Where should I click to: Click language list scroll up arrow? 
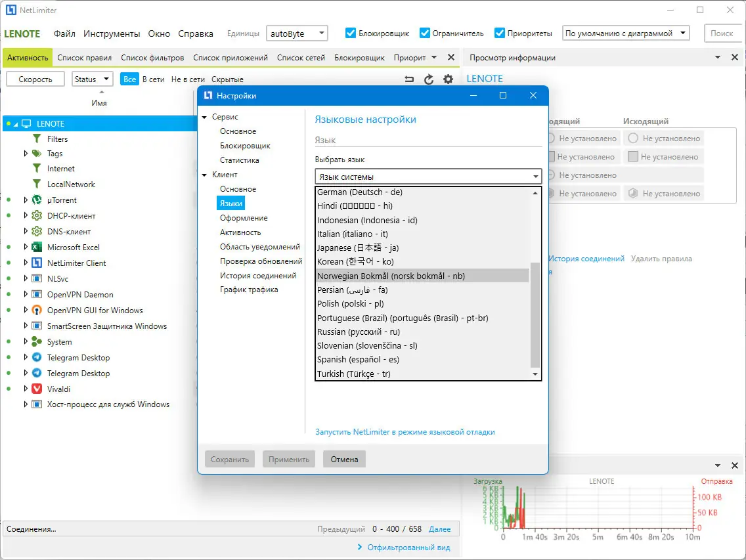click(x=535, y=193)
